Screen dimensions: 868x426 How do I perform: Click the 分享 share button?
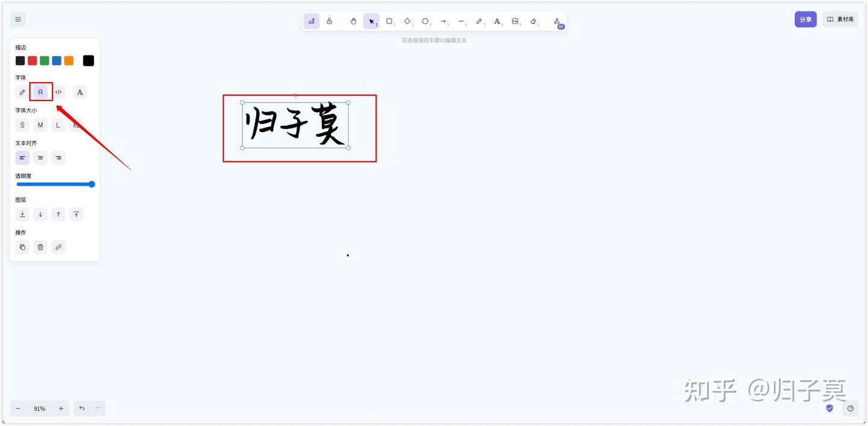805,19
